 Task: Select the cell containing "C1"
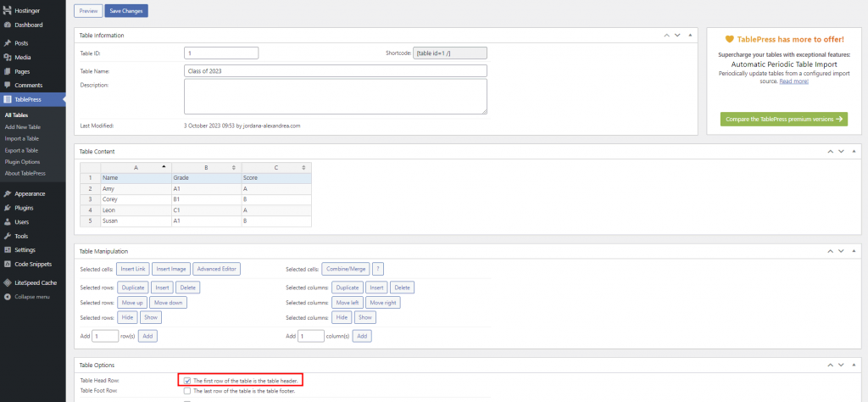point(207,210)
